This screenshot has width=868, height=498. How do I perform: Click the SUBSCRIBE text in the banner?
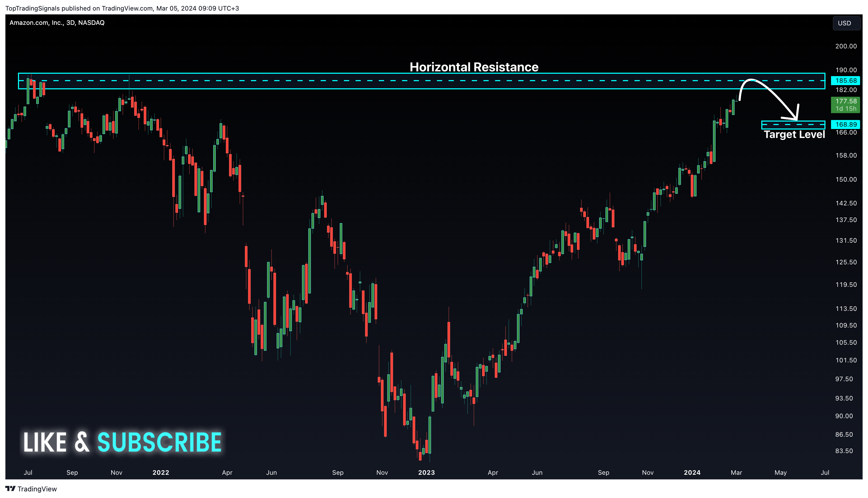(160, 442)
